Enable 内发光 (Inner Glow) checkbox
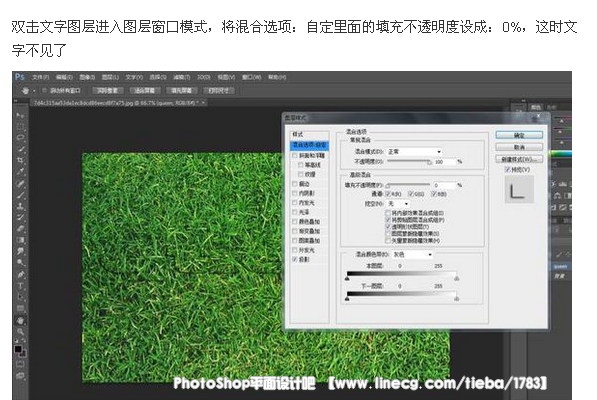597x400 pixels. (x=295, y=203)
